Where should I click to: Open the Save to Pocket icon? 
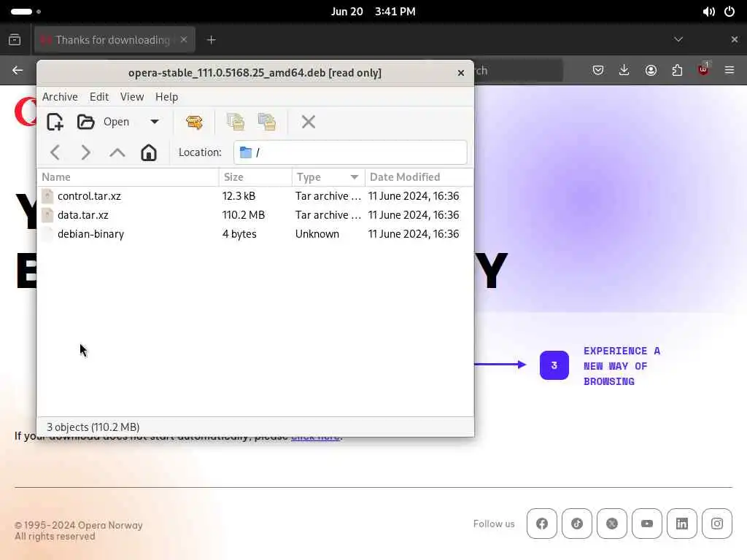pos(598,71)
